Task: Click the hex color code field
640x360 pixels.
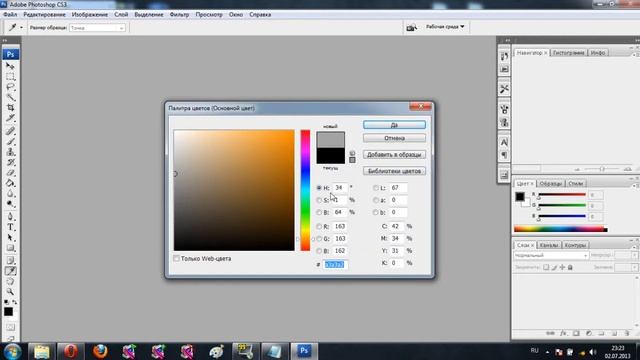Action: [x=335, y=264]
